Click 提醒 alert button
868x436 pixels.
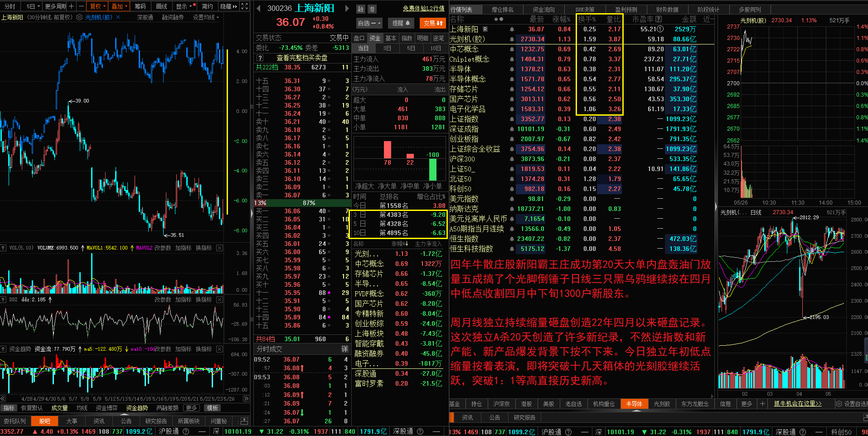tap(401, 23)
